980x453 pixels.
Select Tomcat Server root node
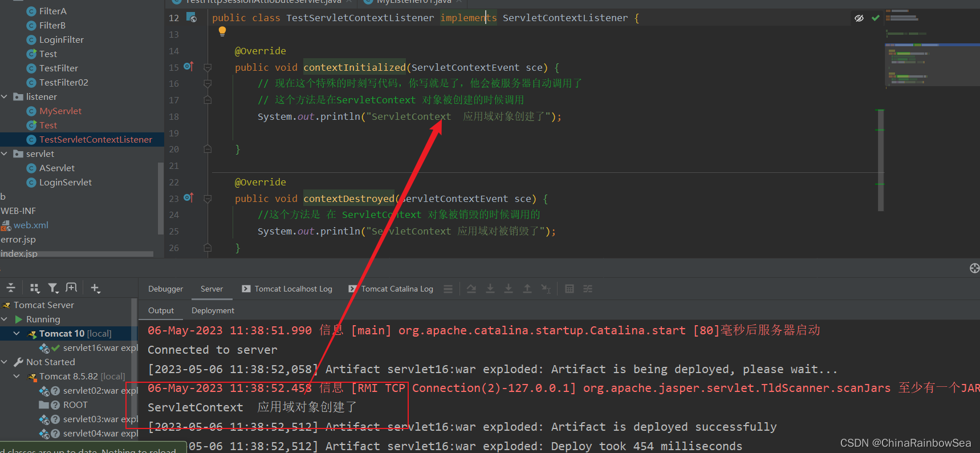44,305
